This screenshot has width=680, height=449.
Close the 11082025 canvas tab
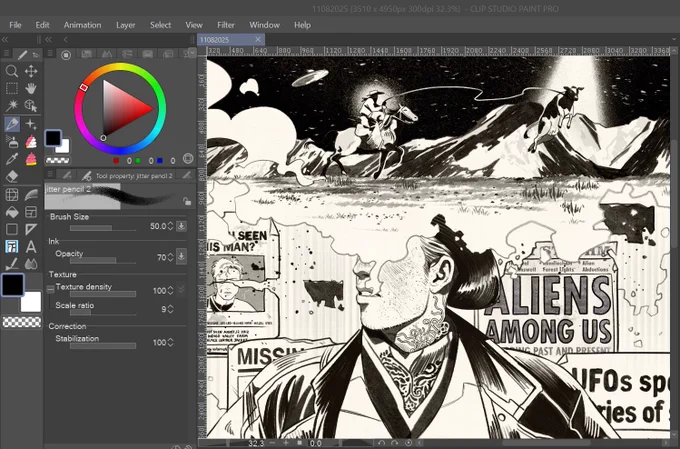[x=258, y=39]
